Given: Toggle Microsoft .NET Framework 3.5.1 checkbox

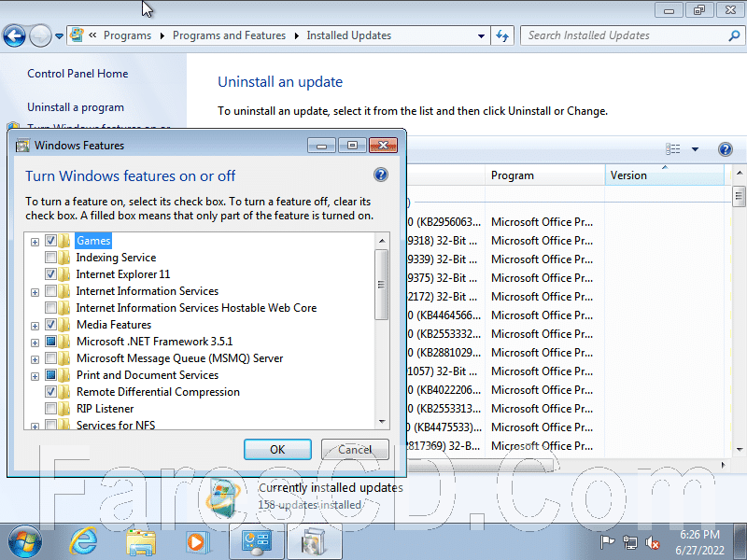Looking at the screenshot, I should coord(50,342).
